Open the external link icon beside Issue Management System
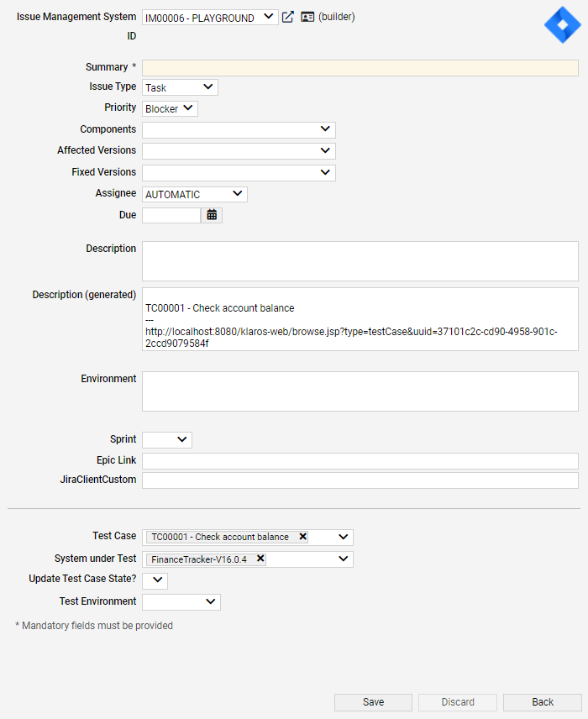Screen dimensions: 588x719 pyautogui.click(x=287, y=16)
